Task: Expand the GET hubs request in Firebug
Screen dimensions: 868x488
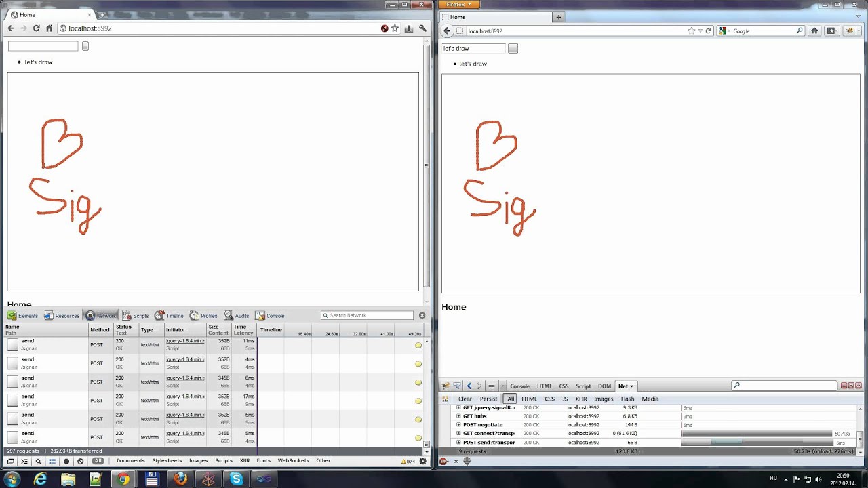Action: click(458, 416)
